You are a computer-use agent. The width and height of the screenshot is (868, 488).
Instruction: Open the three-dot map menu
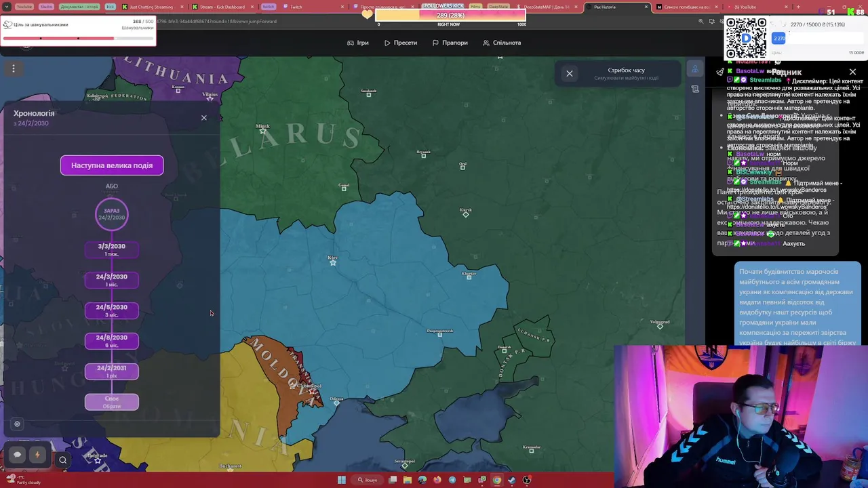(13, 68)
